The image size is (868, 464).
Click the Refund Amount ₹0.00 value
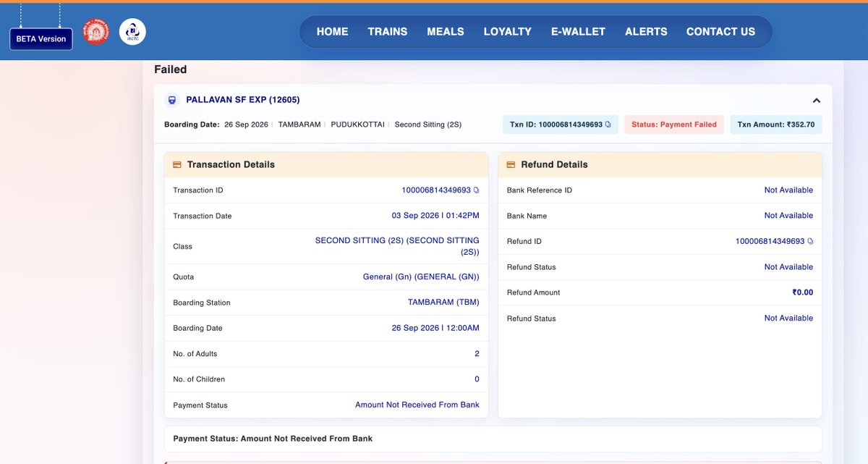click(803, 292)
